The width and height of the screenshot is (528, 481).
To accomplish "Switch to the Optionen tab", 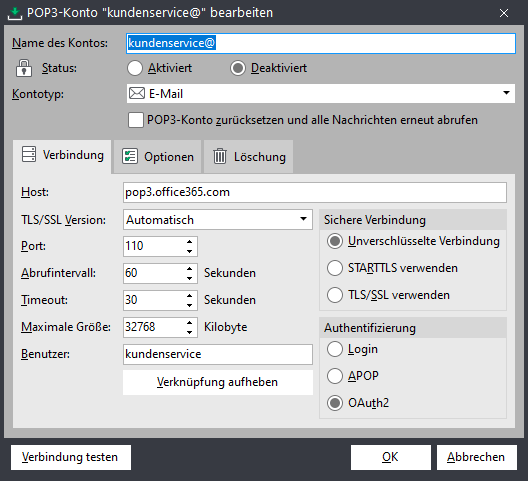I will (158, 157).
